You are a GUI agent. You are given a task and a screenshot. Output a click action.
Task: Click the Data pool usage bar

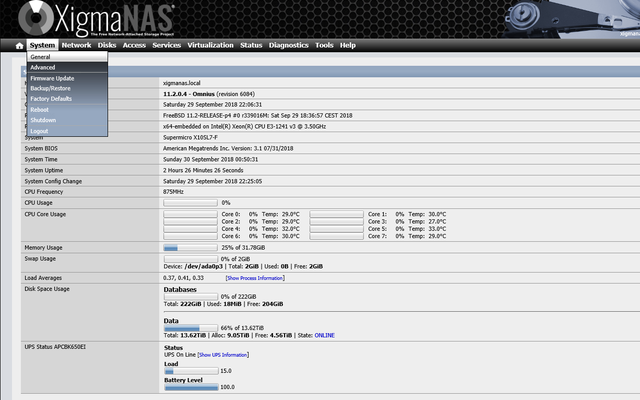click(x=191, y=328)
